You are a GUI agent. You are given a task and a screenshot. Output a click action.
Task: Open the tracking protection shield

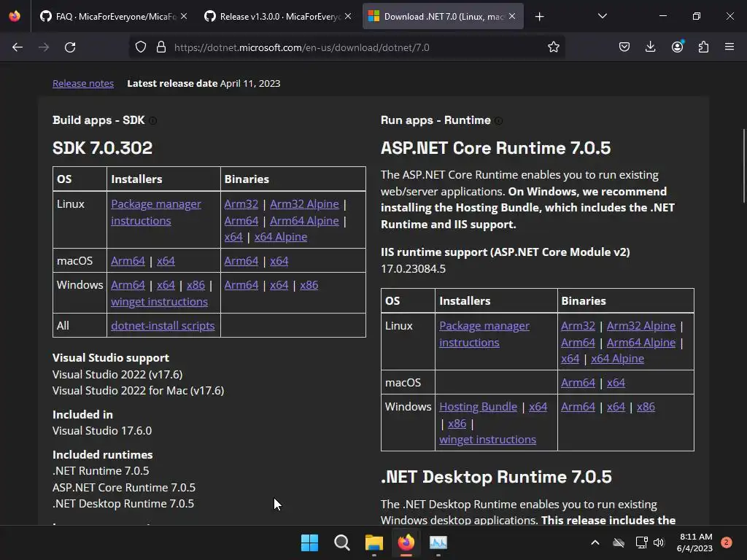141,47
